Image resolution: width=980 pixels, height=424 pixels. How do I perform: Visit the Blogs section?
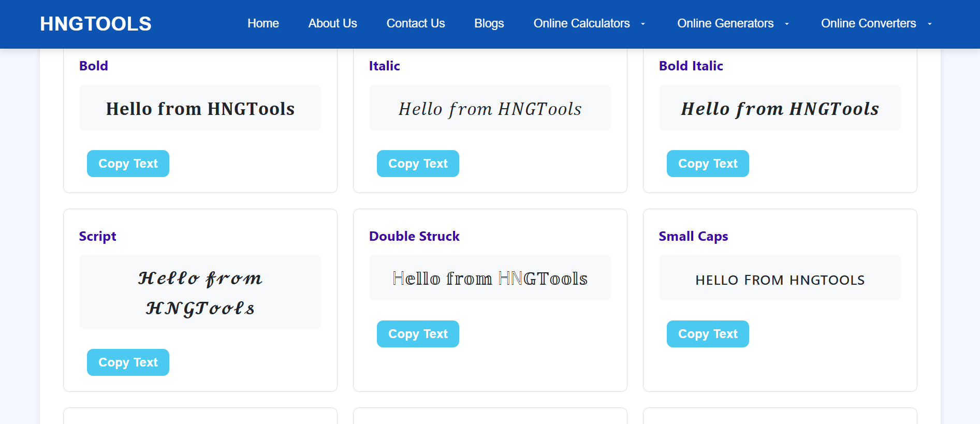(489, 23)
